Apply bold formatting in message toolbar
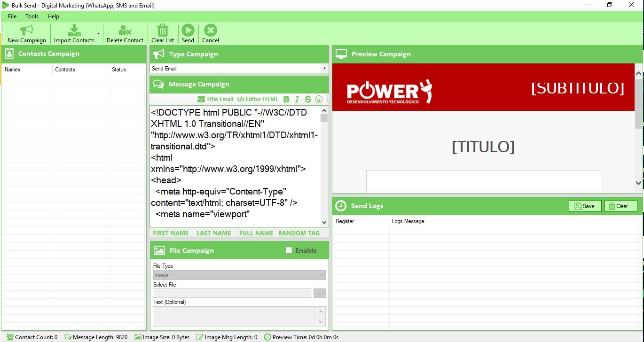Screen dimensions: 644x342 click(x=286, y=99)
